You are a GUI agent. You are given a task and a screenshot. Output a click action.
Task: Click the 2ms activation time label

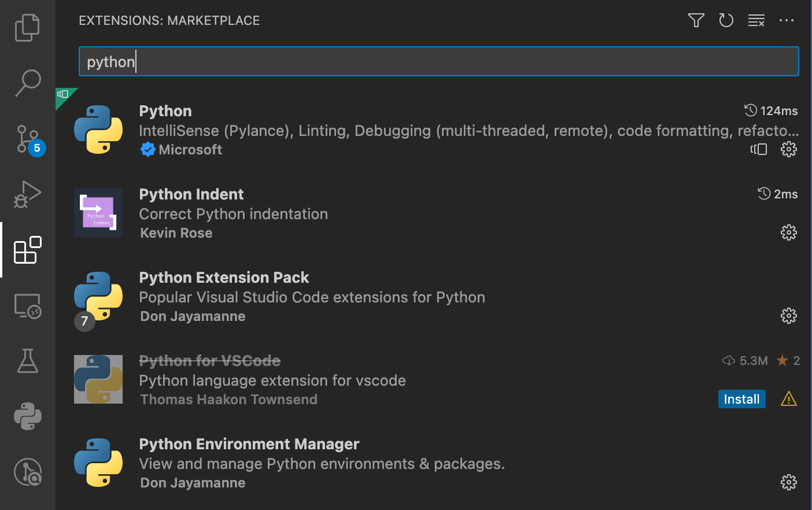(778, 194)
